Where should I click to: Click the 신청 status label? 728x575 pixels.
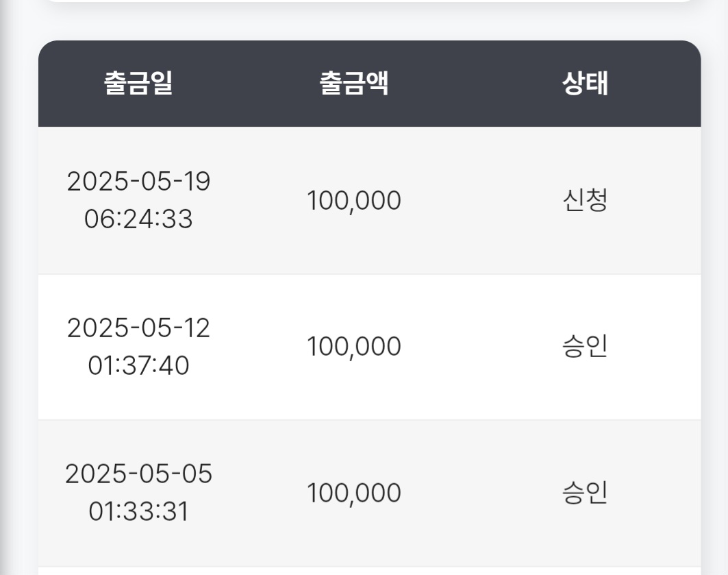585,200
